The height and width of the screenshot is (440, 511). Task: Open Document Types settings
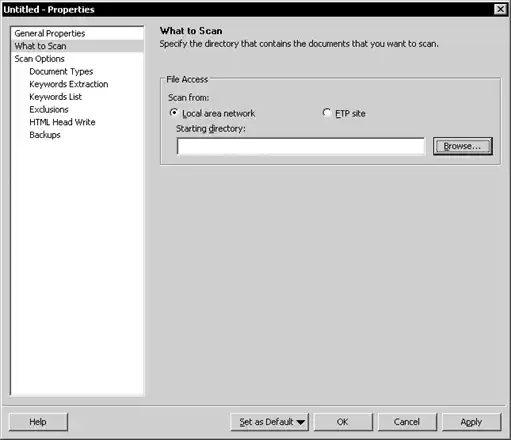61,71
